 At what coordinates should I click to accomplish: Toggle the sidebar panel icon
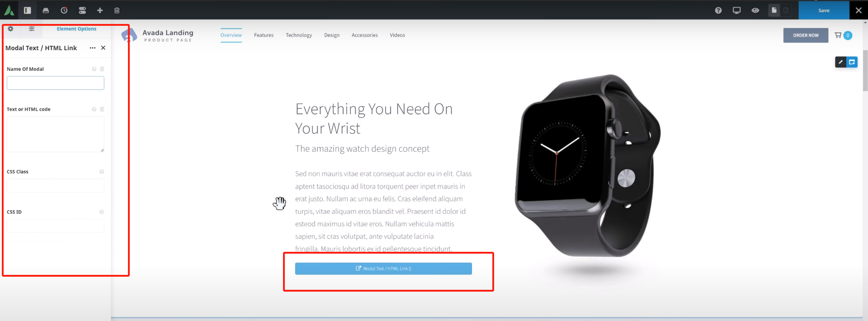pos(28,10)
